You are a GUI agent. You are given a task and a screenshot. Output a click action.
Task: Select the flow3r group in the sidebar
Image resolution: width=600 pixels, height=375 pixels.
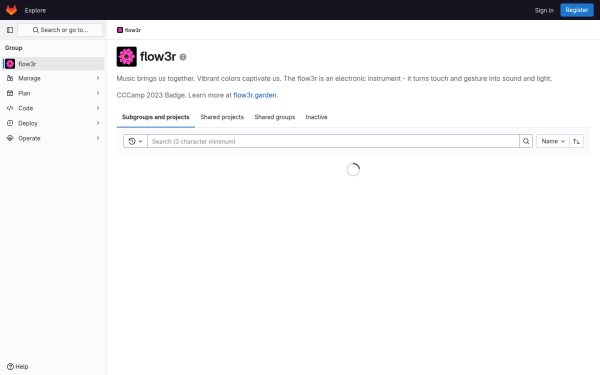(54, 64)
